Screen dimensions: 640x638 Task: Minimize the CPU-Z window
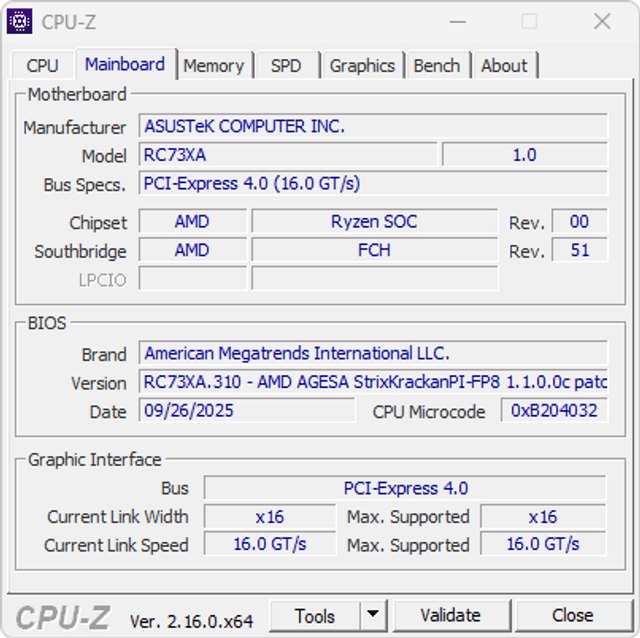pyautogui.click(x=458, y=21)
